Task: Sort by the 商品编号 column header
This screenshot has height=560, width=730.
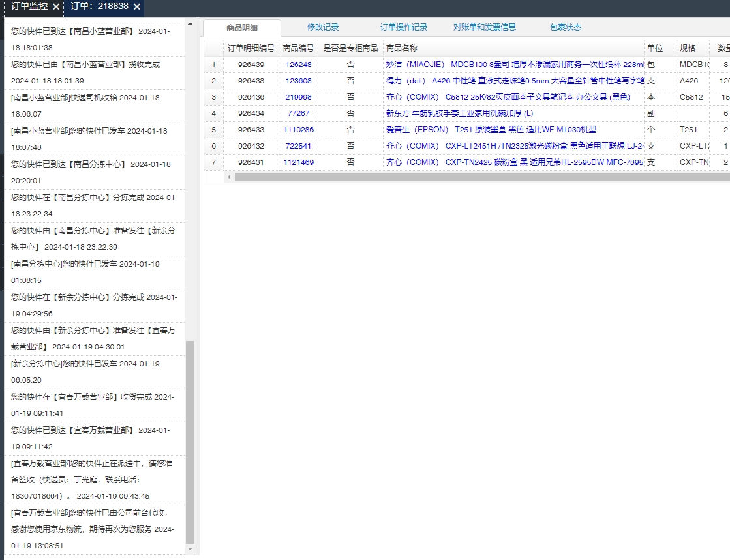Action: click(298, 48)
